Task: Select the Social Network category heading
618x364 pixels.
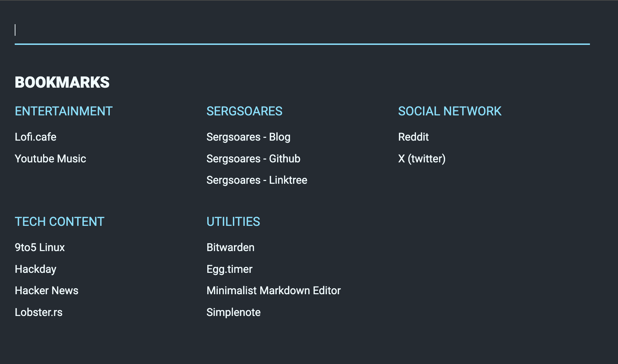Action: click(x=450, y=111)
